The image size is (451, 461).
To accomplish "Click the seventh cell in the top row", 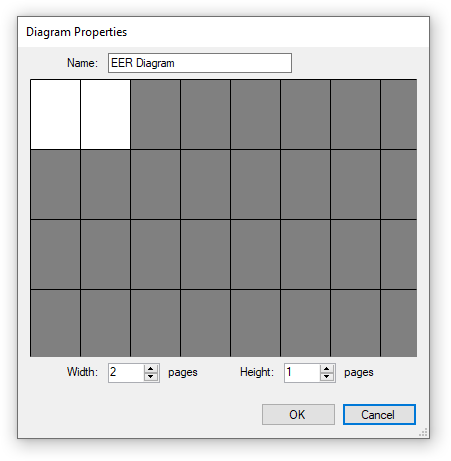I will coord(355,114).
